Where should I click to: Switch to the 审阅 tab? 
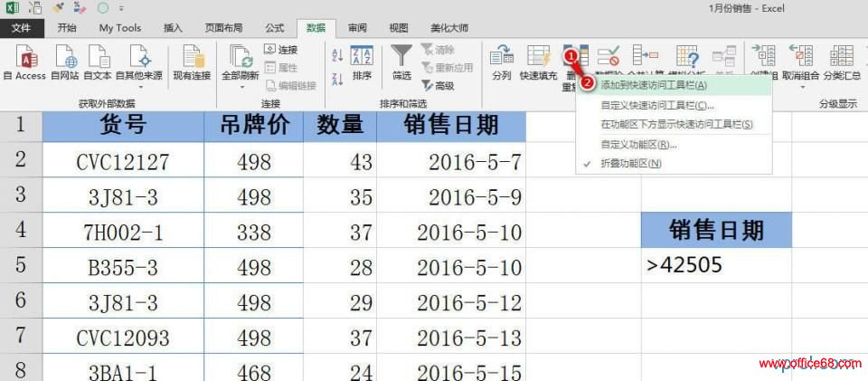[357, 28]
